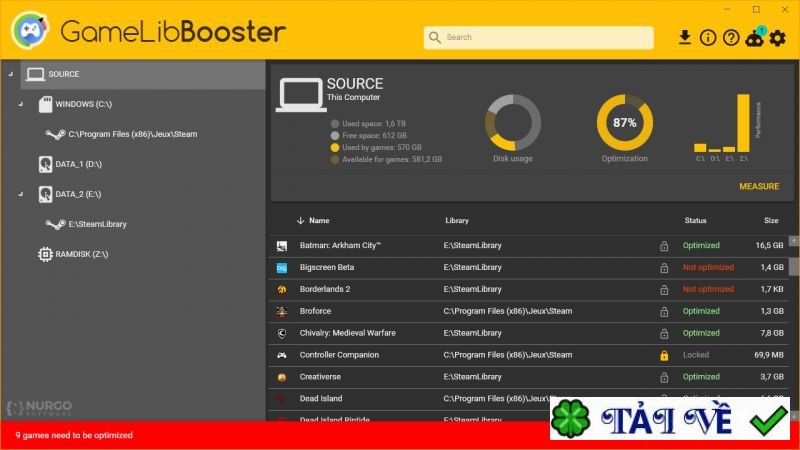Open the info circle icon

tap(708, 37)
